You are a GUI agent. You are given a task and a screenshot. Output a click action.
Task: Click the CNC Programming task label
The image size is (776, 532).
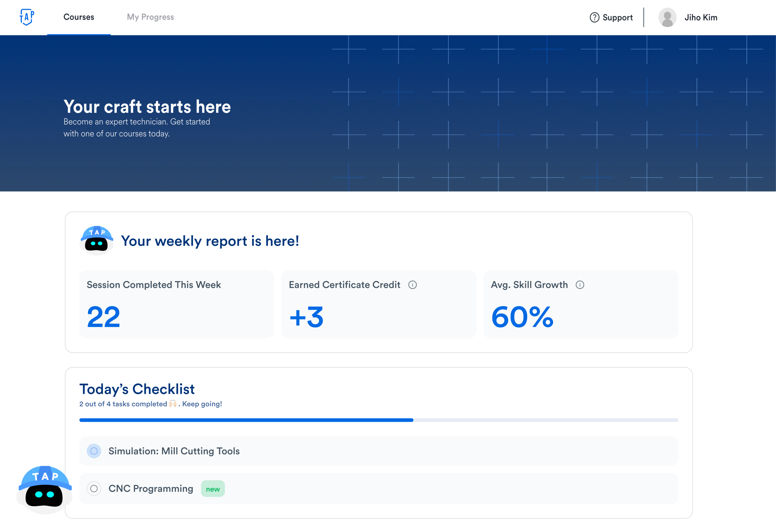151,488
